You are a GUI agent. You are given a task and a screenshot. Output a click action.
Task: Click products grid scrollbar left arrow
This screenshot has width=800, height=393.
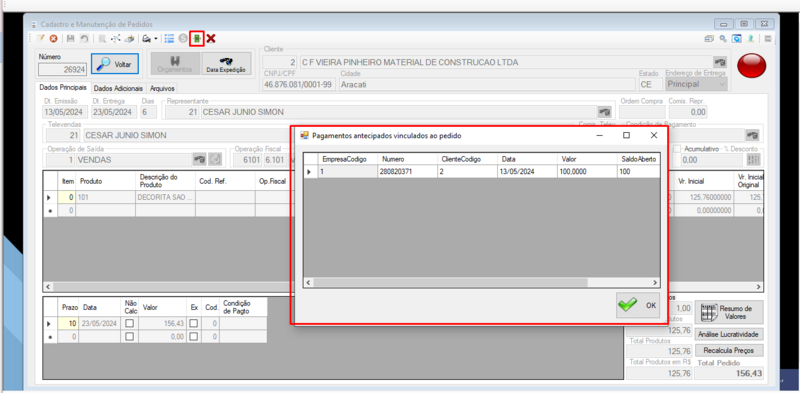point(48,287)
